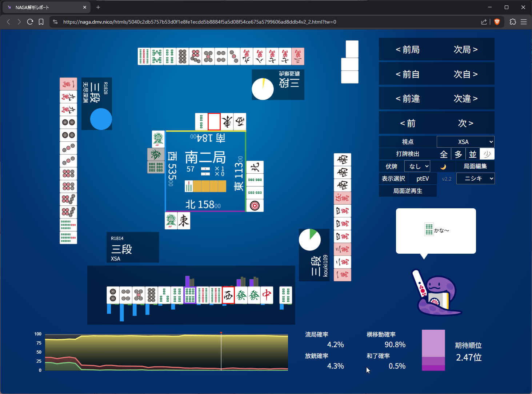Open the Brave Shields icon in address bar

coord(497,22)
